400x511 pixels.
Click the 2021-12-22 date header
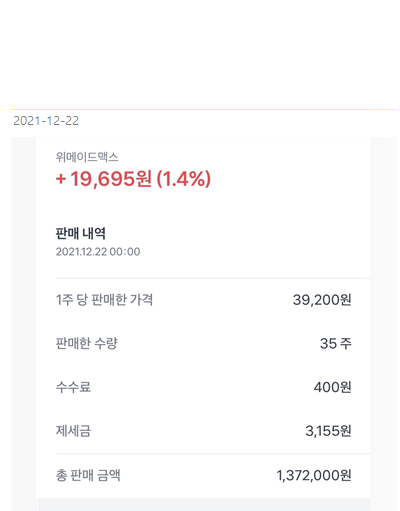tap(46, 121)
